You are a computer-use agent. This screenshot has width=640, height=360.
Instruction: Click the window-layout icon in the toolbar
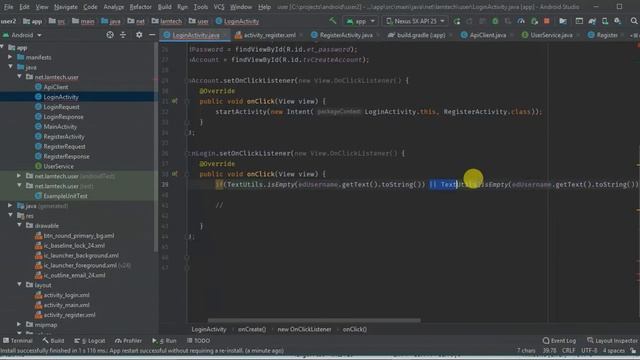(579, 21)
